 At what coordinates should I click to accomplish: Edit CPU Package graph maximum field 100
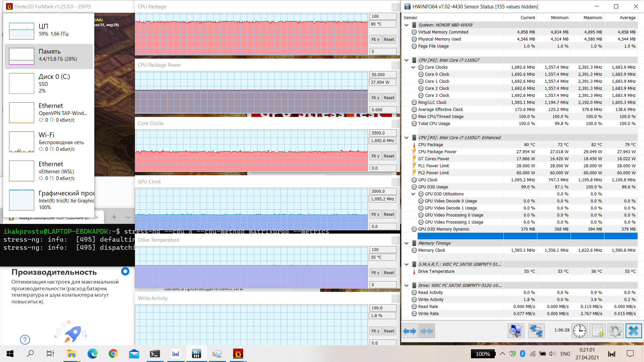pos(383,16)
